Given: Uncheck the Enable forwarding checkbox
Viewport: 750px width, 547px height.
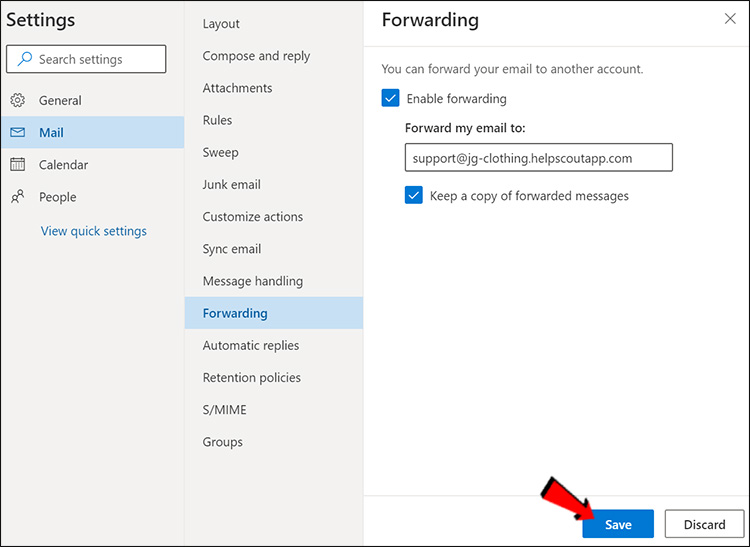Looking at the screenshot, I should tap(390, 98).
